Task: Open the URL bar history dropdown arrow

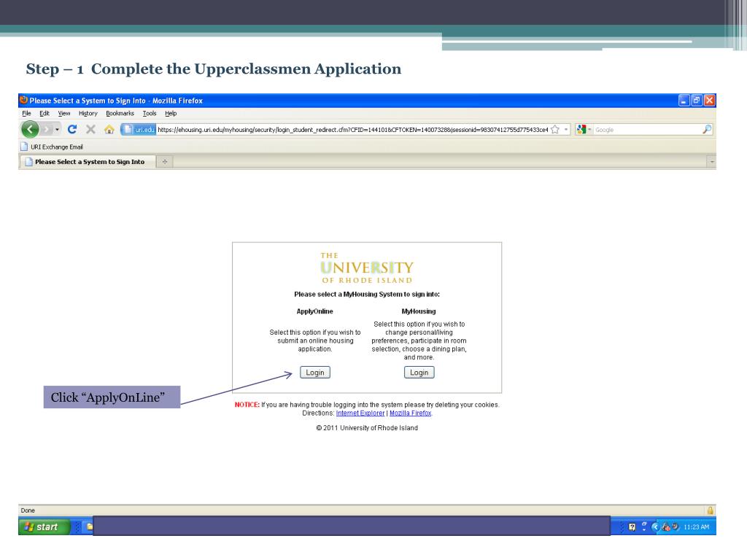Action: coord(566,130)
